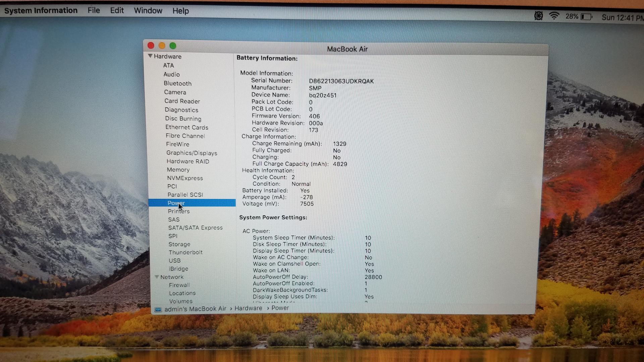Select SPI in the sidebar
The image size is (644, 362).
[x=173, y=236]
